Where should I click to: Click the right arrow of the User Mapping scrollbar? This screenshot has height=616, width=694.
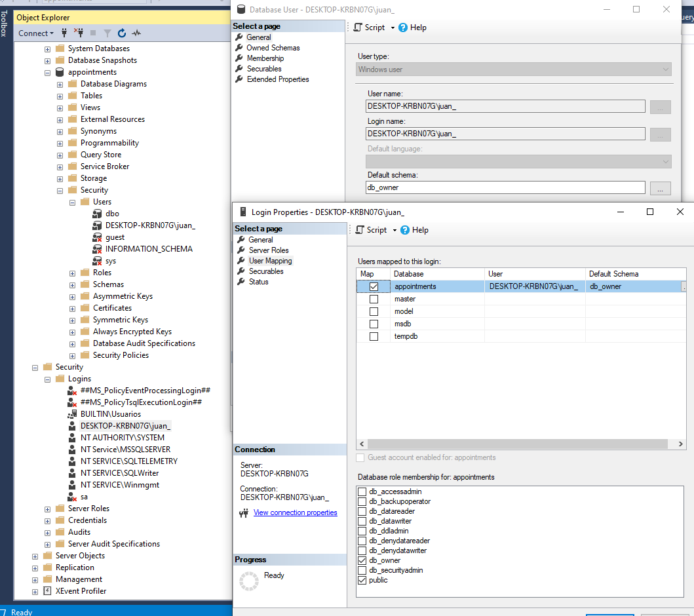pos(680,443)
